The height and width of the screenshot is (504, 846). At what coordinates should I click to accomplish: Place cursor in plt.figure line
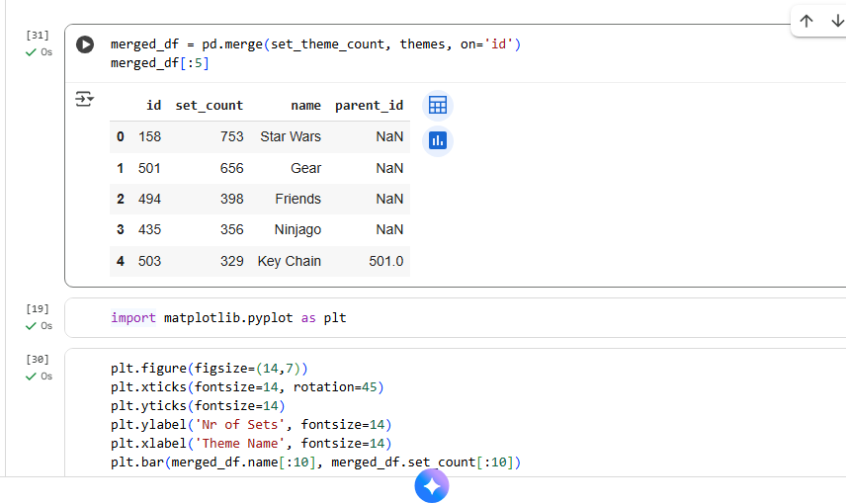point(210,369)
